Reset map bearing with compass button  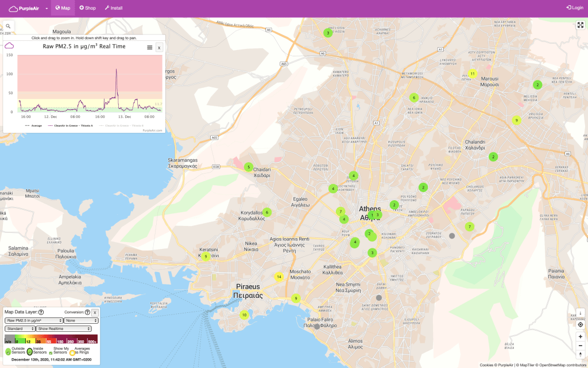(580, 355)
